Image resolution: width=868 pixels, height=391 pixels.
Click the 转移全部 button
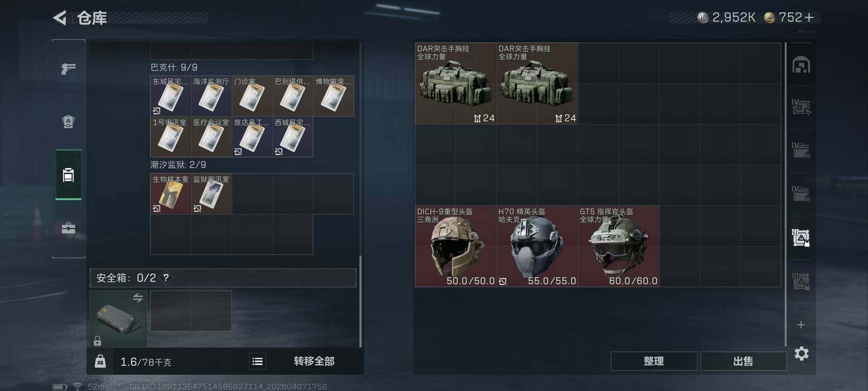click(x=314, y=361)
